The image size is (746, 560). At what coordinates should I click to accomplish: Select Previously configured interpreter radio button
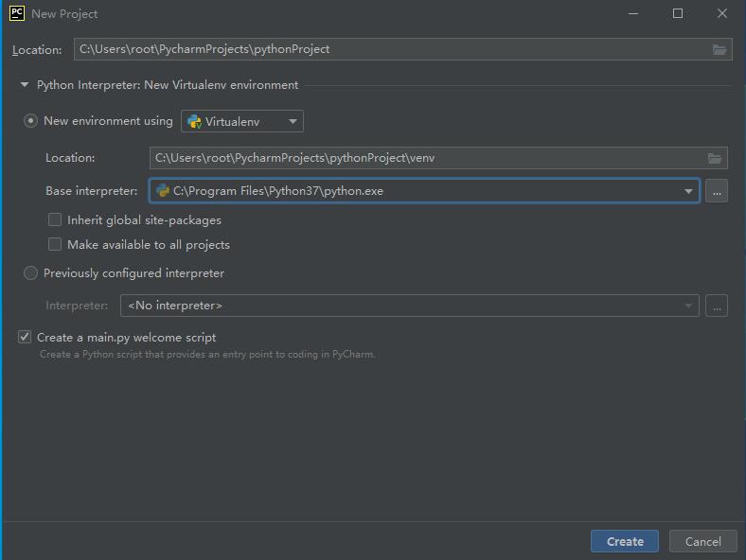pyautogui.click(x=31, y=273)
